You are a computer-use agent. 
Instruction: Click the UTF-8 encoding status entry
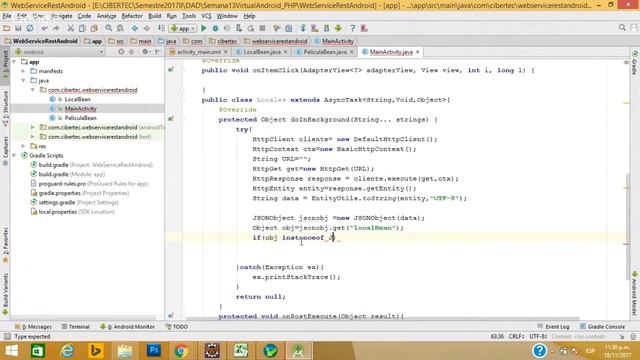pos(538,336)
